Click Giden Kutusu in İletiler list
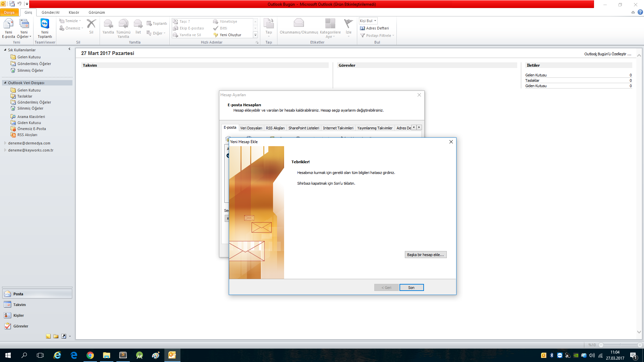Viewport: 644px width, 362px height. [x=536, y=86]
